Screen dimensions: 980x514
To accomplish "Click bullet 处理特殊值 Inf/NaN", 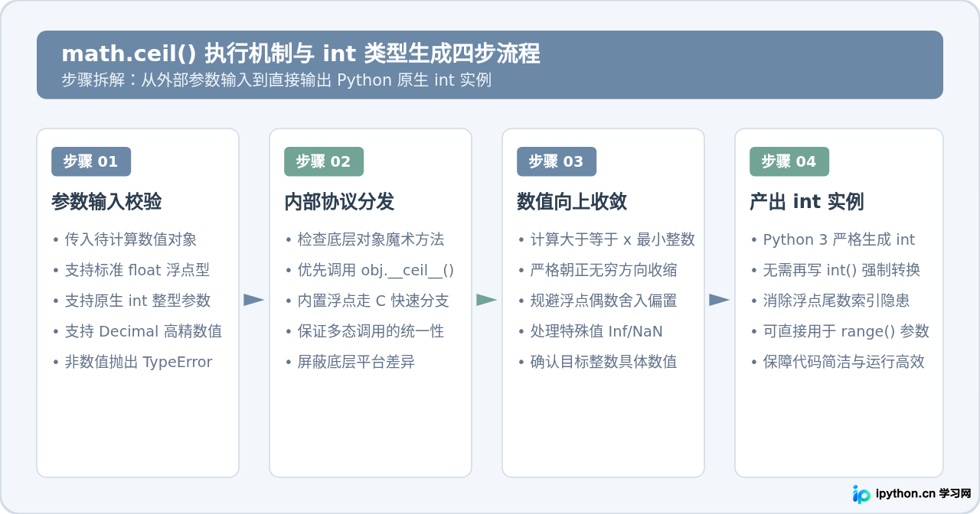I will pyautogui.click(x=590, y=331).
